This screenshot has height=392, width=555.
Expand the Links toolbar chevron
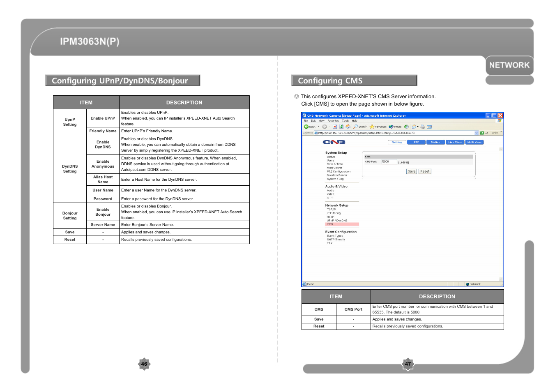[502, 132]
